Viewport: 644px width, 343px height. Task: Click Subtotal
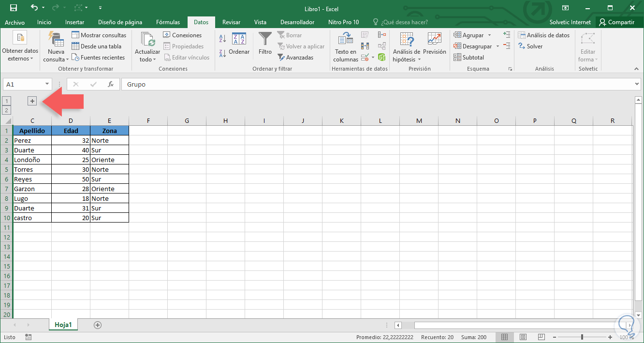tap(468, 58)
